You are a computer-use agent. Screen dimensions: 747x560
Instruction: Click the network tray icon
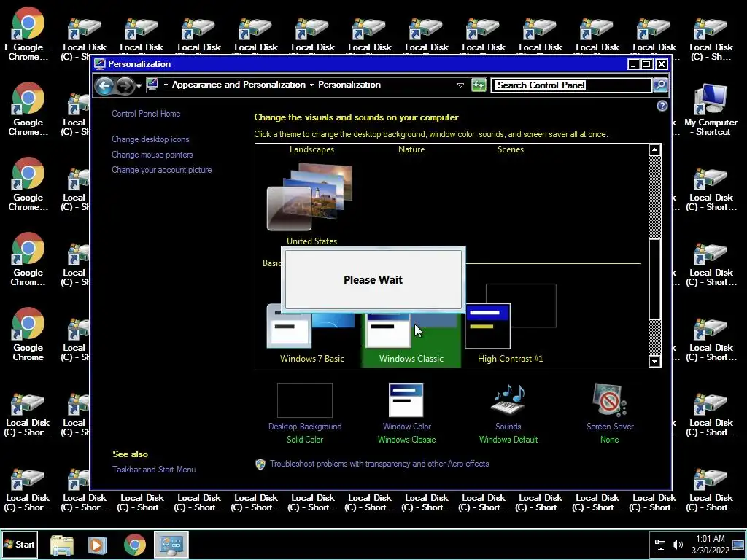(660, 545)
